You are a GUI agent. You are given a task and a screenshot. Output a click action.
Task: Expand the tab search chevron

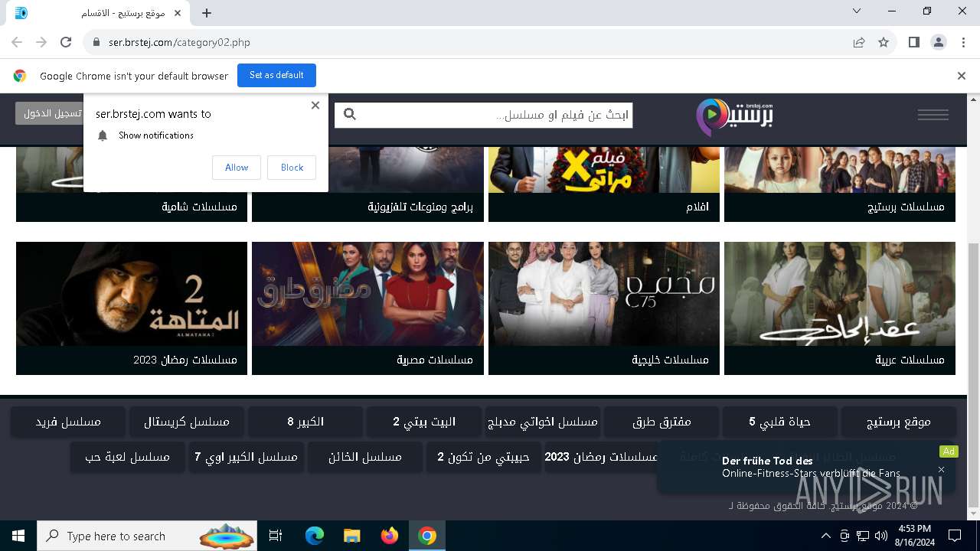[x=857, y=11]
